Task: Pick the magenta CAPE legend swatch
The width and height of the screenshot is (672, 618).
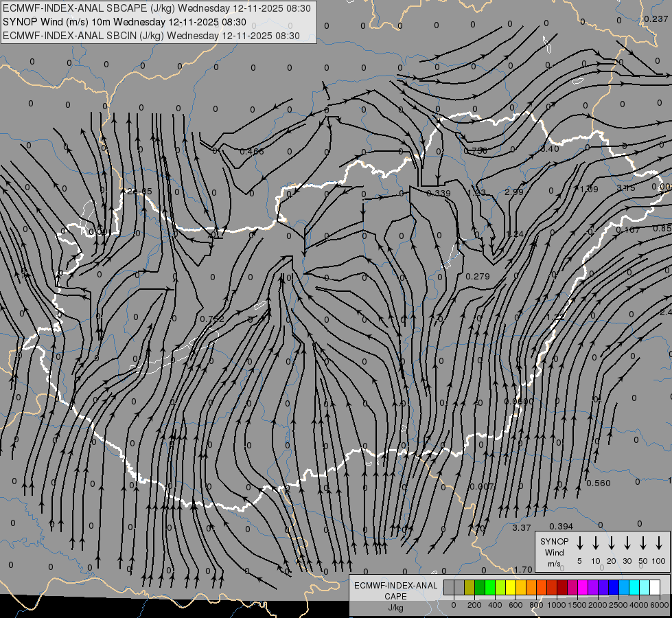Action: pyautogui.click(x=583, y=587)
